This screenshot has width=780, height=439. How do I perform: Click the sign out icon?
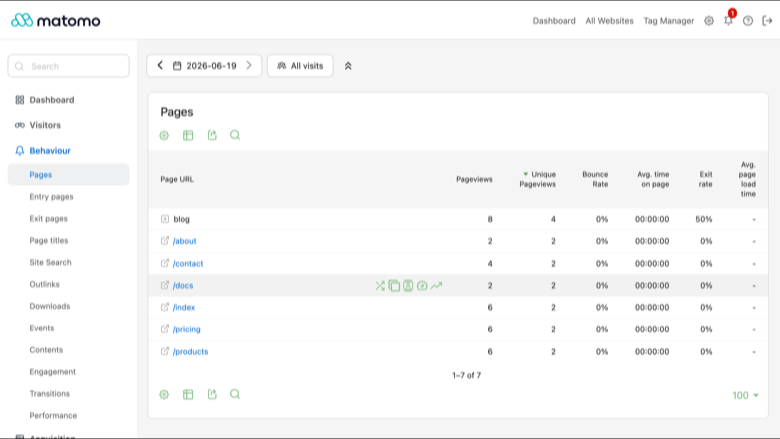tap(767, 21)
